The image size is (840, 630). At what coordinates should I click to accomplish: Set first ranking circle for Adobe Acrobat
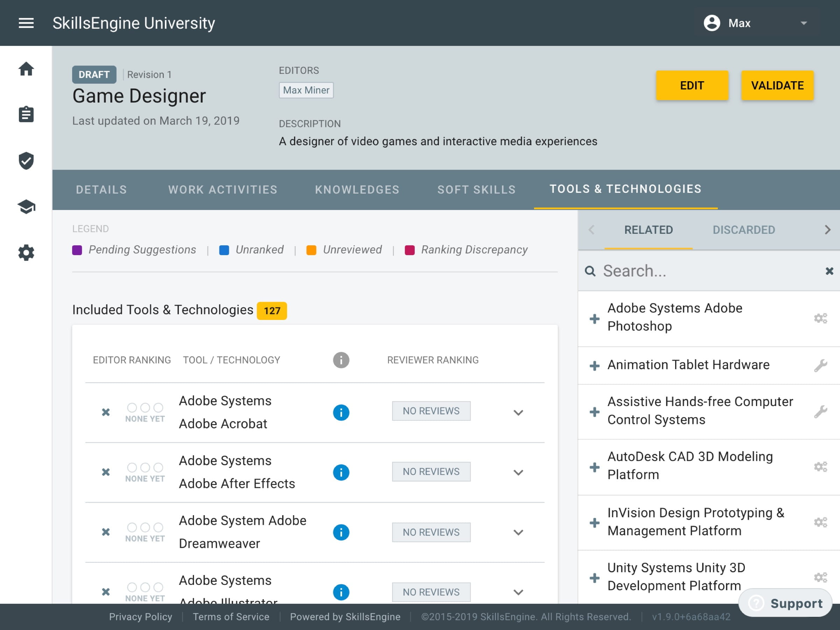132,407
